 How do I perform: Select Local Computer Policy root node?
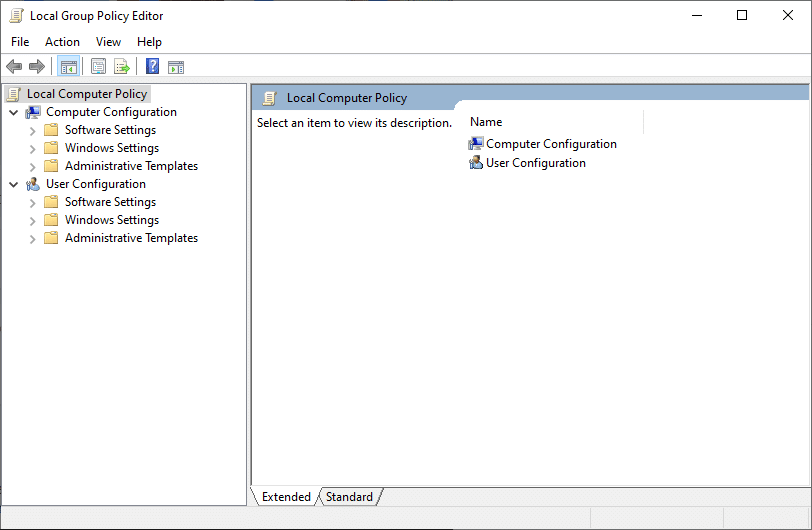[x=86, y=94]
